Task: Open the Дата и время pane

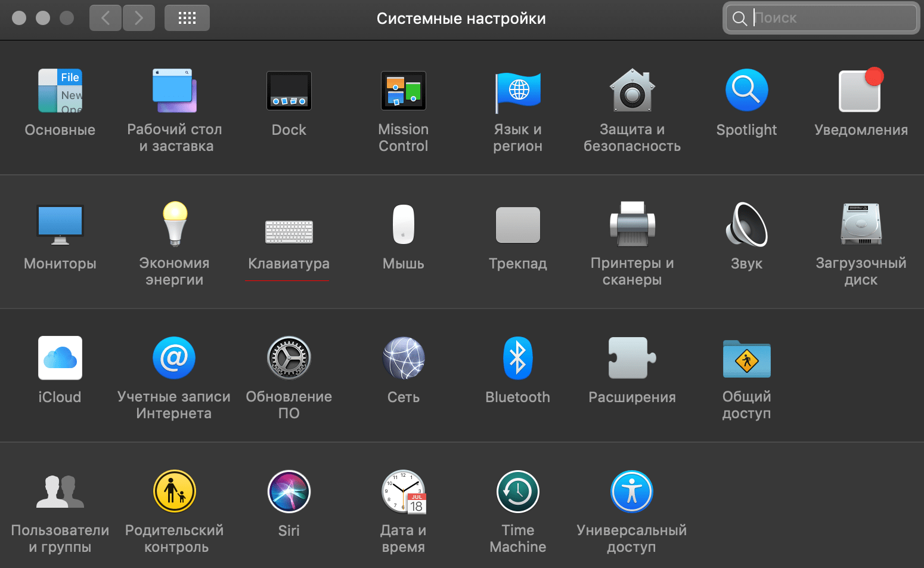Action: (403, 492)
